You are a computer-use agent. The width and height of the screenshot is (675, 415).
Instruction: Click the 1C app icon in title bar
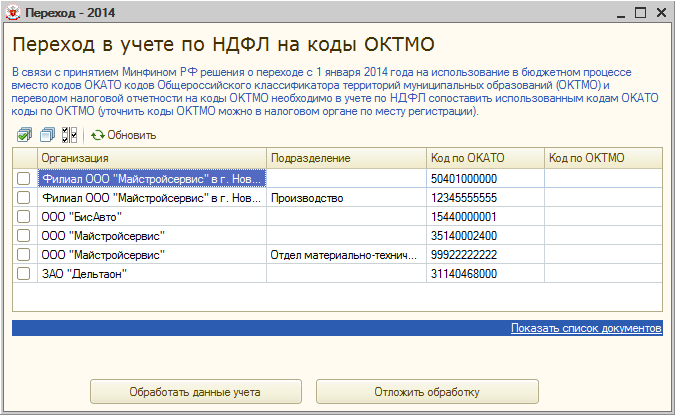click(12, 12)
